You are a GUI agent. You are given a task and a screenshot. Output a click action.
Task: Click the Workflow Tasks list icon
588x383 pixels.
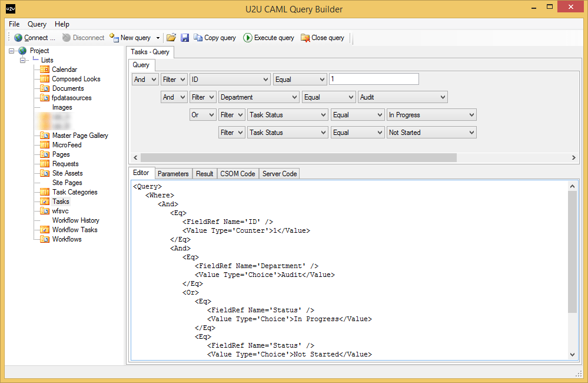tap(45, 230)
